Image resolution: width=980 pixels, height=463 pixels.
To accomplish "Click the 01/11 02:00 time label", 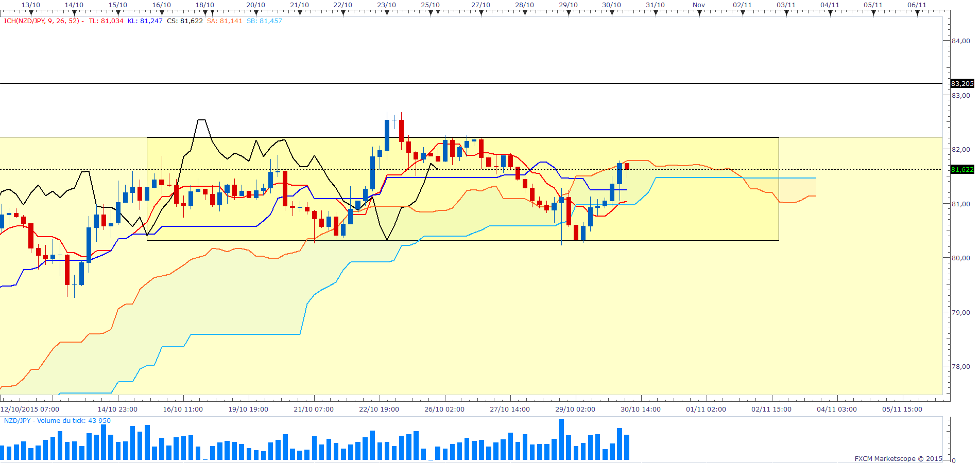I will pos(706,409).
